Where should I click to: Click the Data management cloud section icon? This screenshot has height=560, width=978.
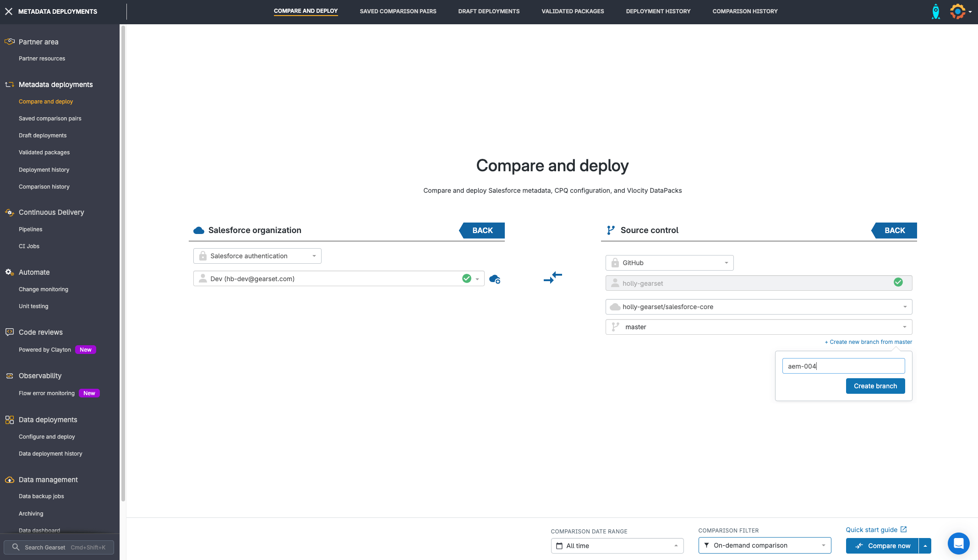click(9, 480)
